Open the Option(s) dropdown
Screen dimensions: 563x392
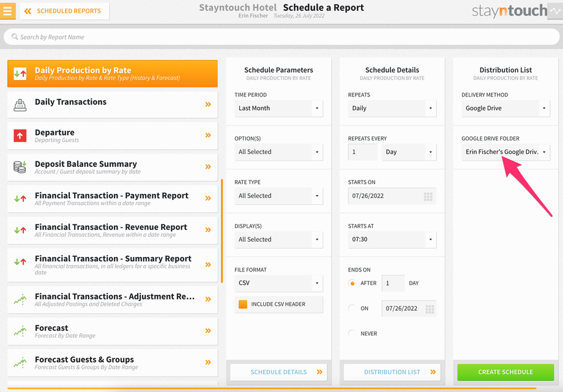tap(278, 152)
